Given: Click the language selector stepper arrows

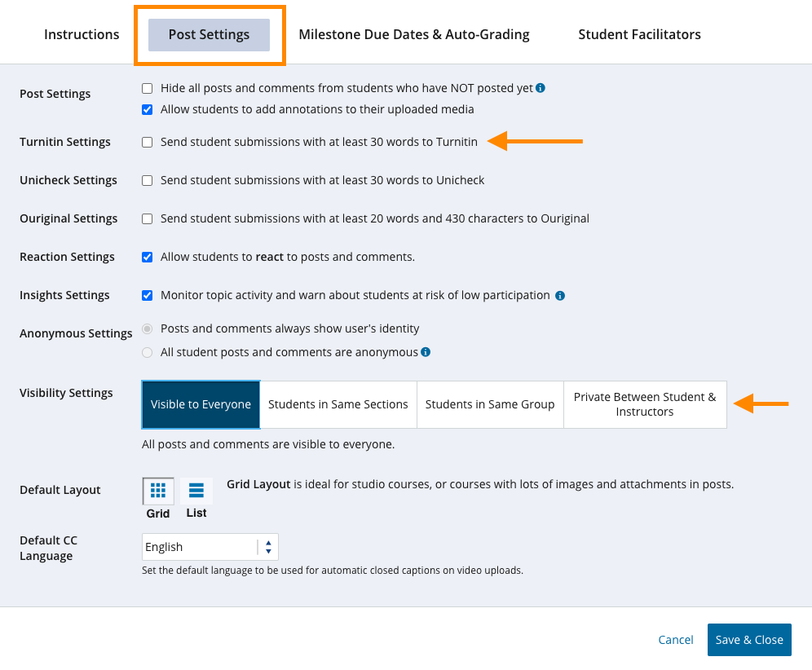Looking at the screenshot, I should [x=268, y=546].
